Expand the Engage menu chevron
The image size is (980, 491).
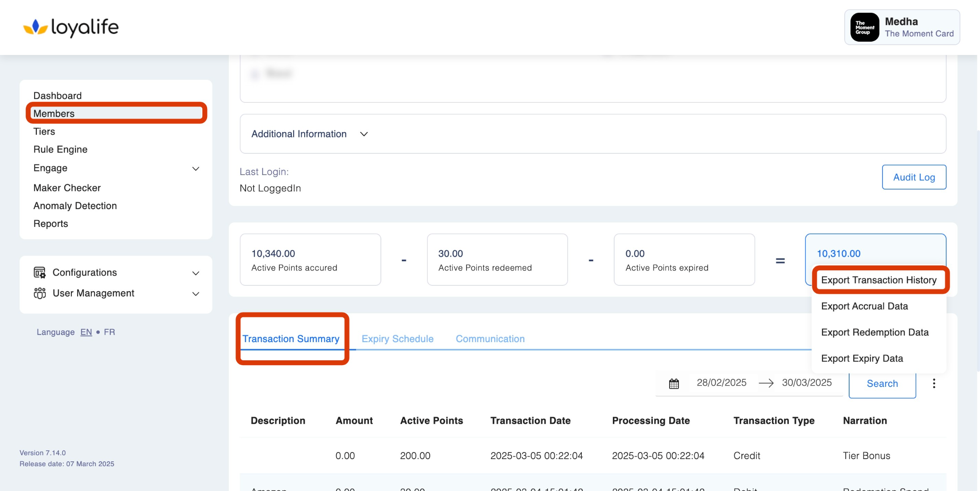[196, 168]
